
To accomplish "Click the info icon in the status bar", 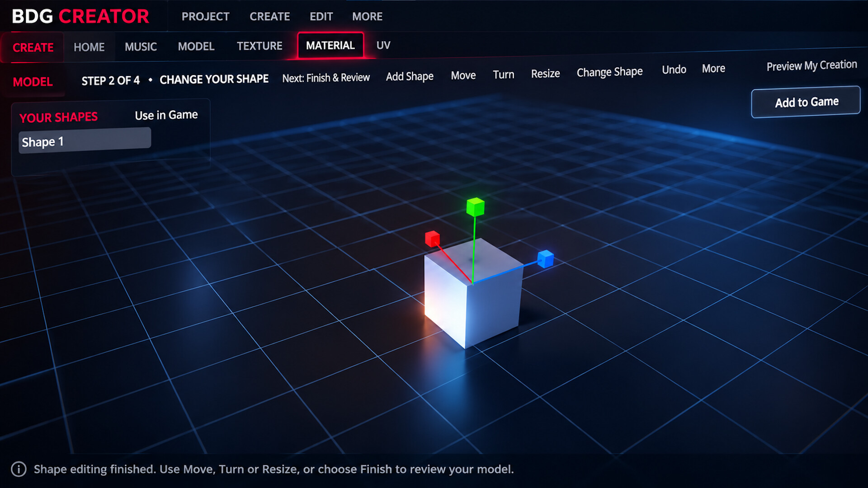I will (x=19, y=469).
